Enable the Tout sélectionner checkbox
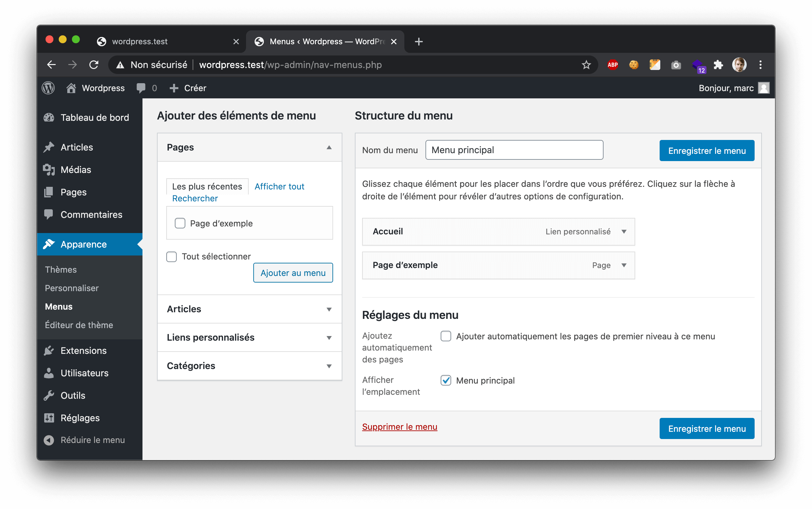The width and height of the screenshot is (812, 509). click(172, 256)
